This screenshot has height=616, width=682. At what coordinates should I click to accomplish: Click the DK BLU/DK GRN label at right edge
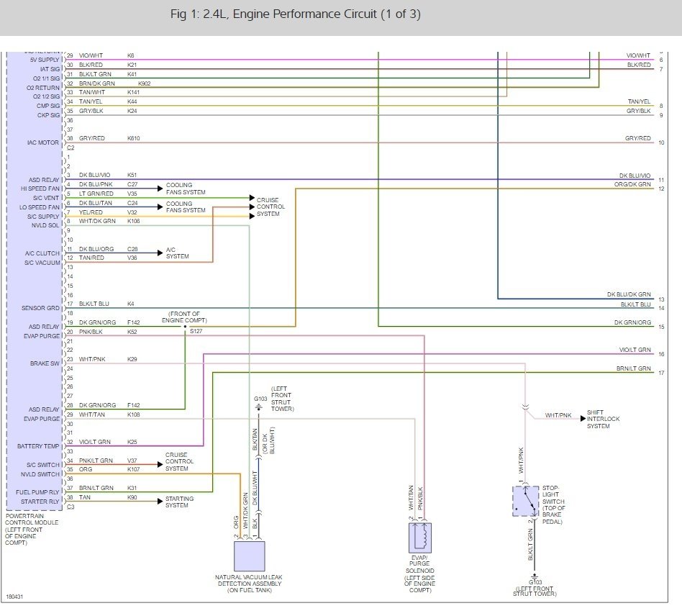629,294
